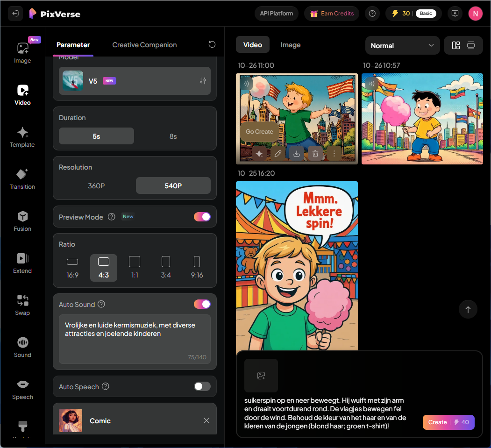Switch to list layout view
The height and width of the screenshot is (448, 491).
pyautogui.click(x=471, y=45)
